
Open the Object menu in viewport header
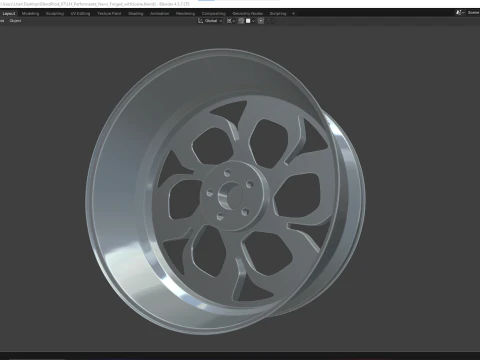[x=15, y=21]
